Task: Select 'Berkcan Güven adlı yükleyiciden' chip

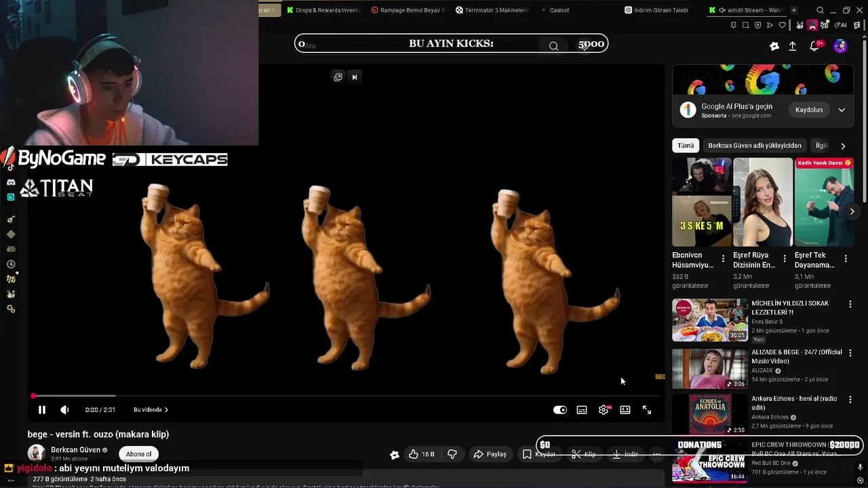Action: pyautogui.click(x=755, y=146)
